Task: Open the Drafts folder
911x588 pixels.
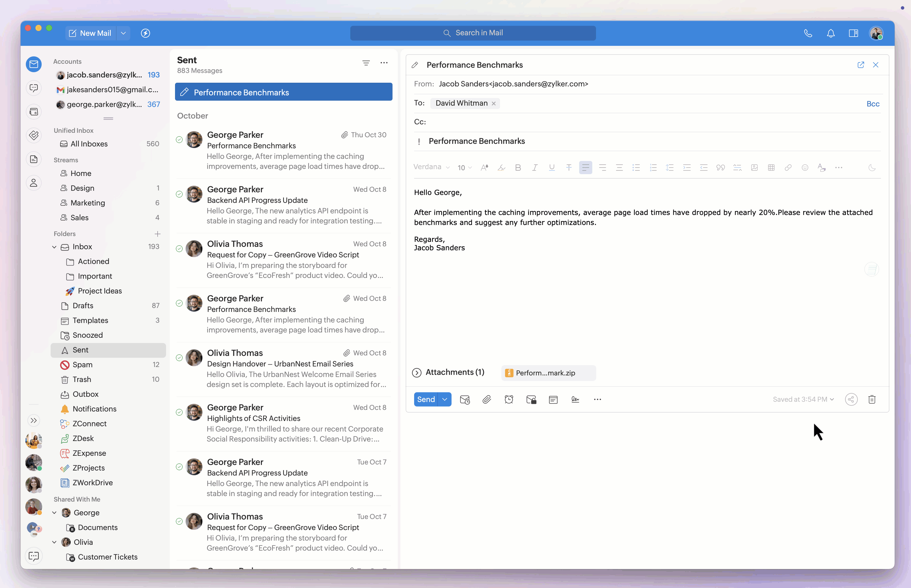Action: 83,306
